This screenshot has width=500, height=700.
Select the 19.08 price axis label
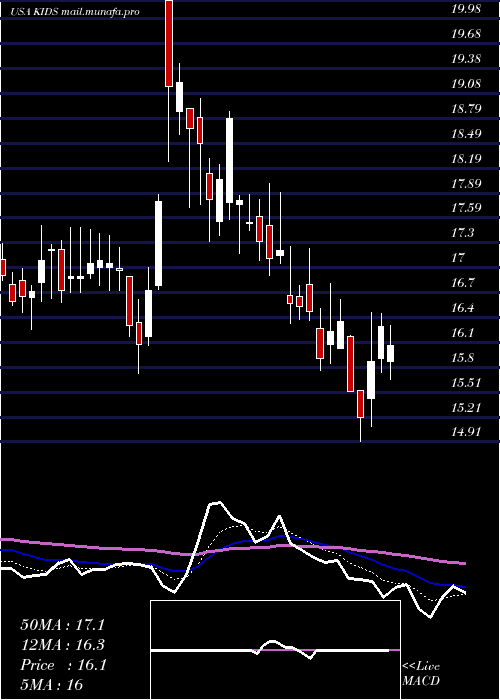tap(466, 84)
